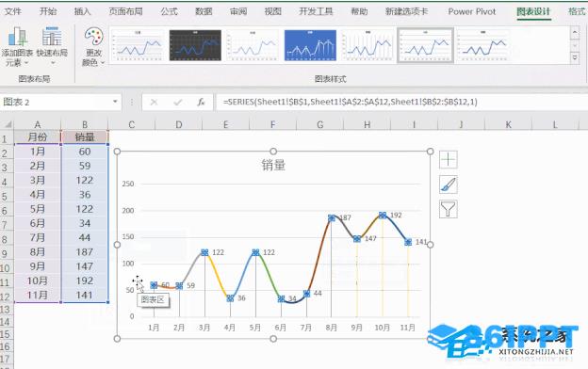Open the Add Chart Element menu
Image resolution: width=588 pixels, height=369 pixels.
coord(17,46)
